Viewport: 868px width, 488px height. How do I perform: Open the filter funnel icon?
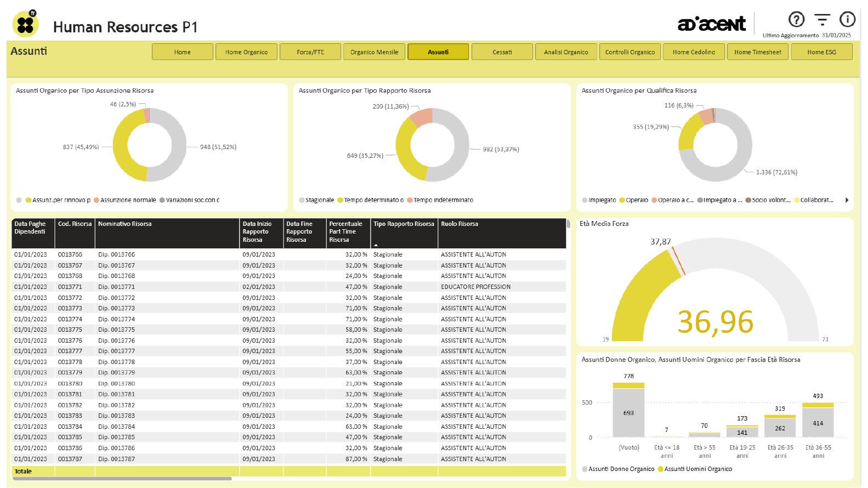coord(822,20)
